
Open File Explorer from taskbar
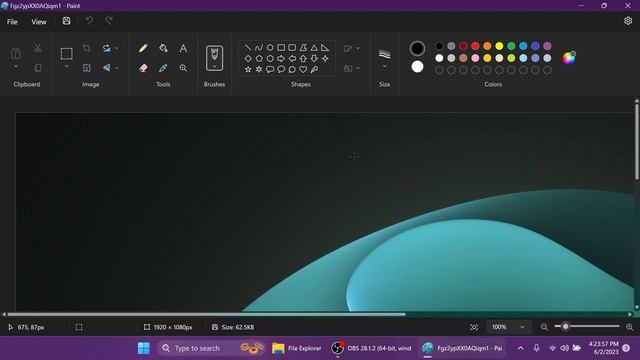pyautogui.click(x=297, y=348)
